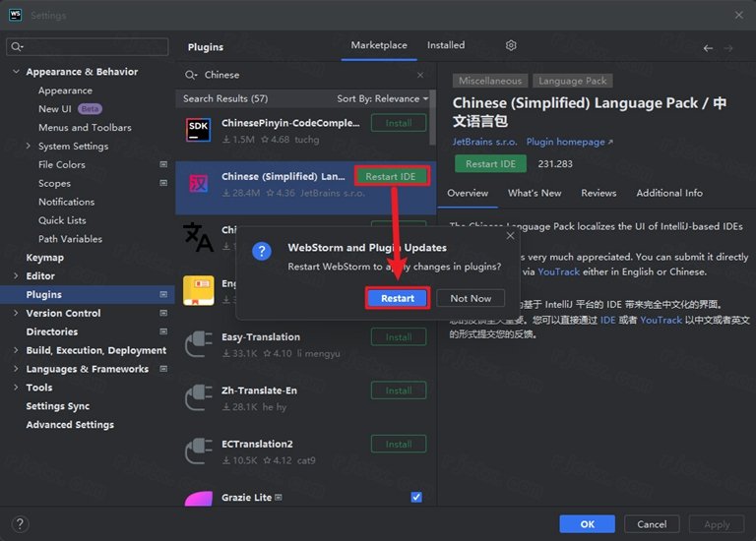
Task: Install the ChinesePinyin-CodeCompletion plugin
Action: pyautogui.click(x=399, y=123)
